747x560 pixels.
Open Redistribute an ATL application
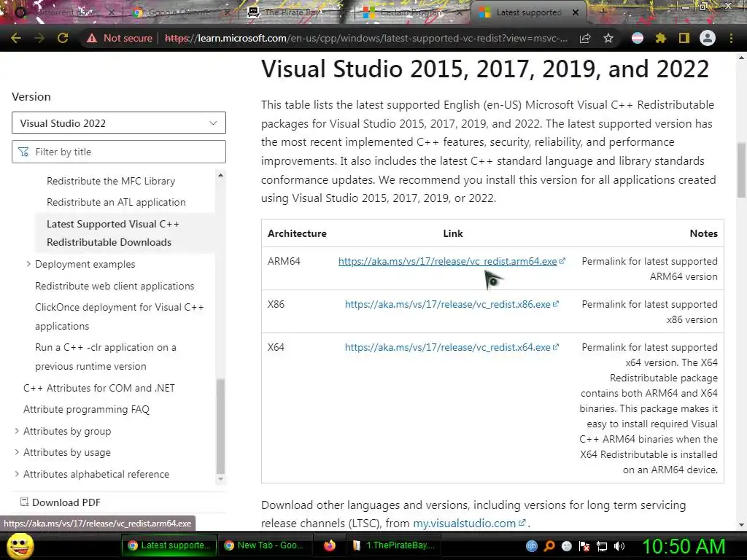[x=116, y=202]
